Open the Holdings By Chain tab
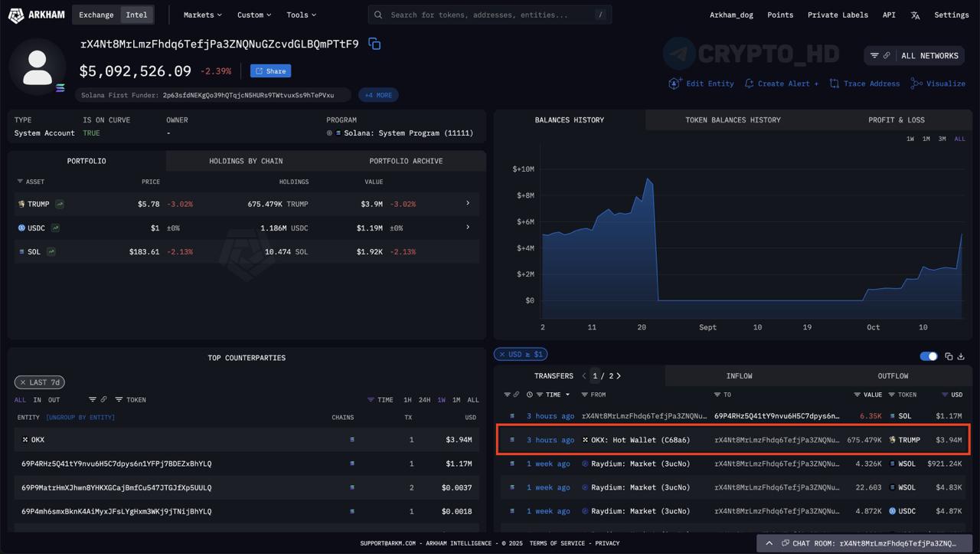Viewport: 980px width, 554px height. (x=246, y=161)
